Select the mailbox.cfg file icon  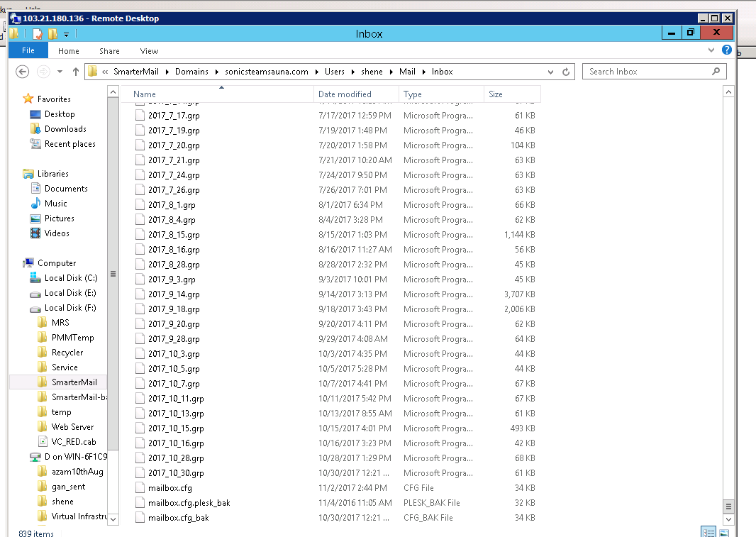139,488
